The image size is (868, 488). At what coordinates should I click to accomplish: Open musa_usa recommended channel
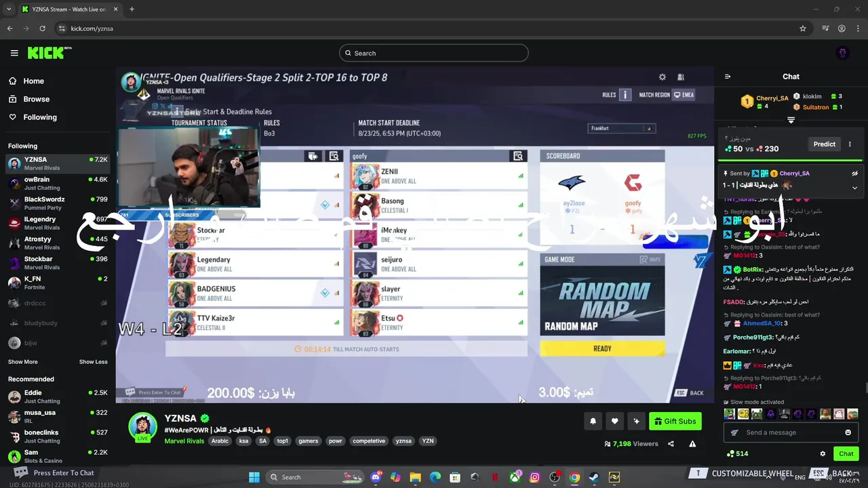[58, 416]
